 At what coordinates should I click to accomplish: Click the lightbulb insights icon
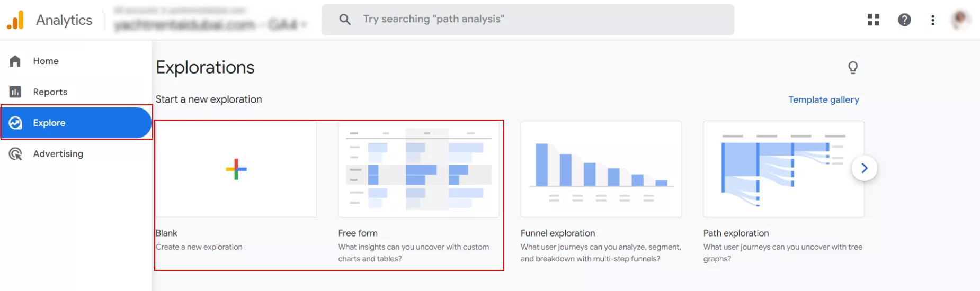click(853, 68)
